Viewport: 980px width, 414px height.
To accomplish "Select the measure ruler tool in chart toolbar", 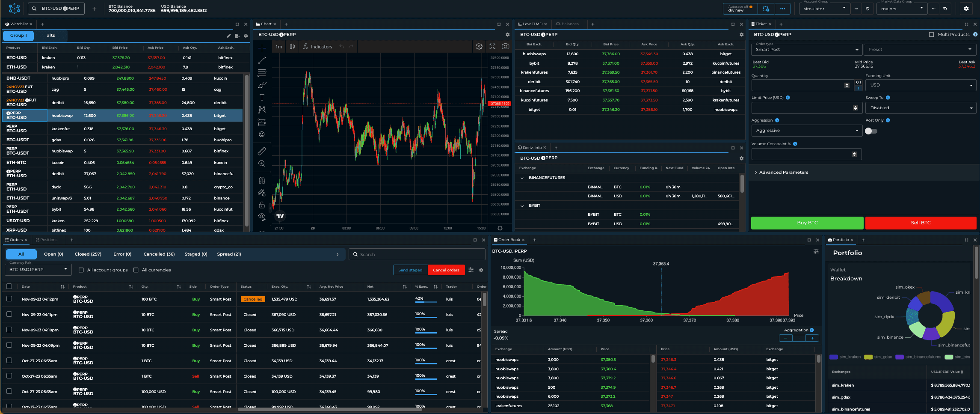I will point(262,150).
